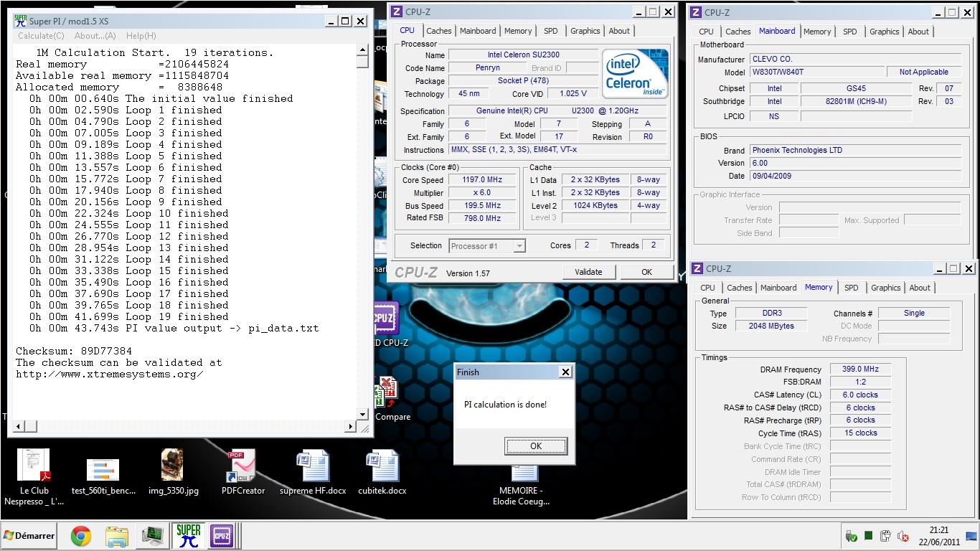Click CPU-Z title icon in processor window
This screenshot has height=551, width=980.
click(397, 11)
